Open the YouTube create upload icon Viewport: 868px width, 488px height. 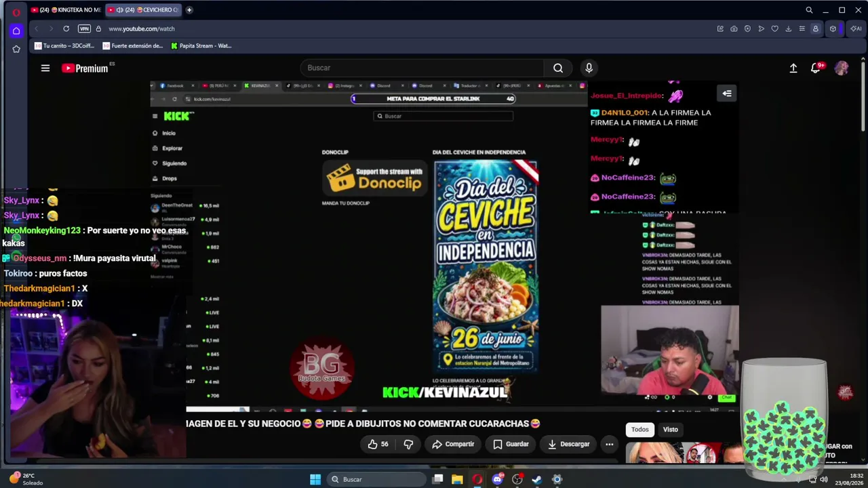click(793, 68)
